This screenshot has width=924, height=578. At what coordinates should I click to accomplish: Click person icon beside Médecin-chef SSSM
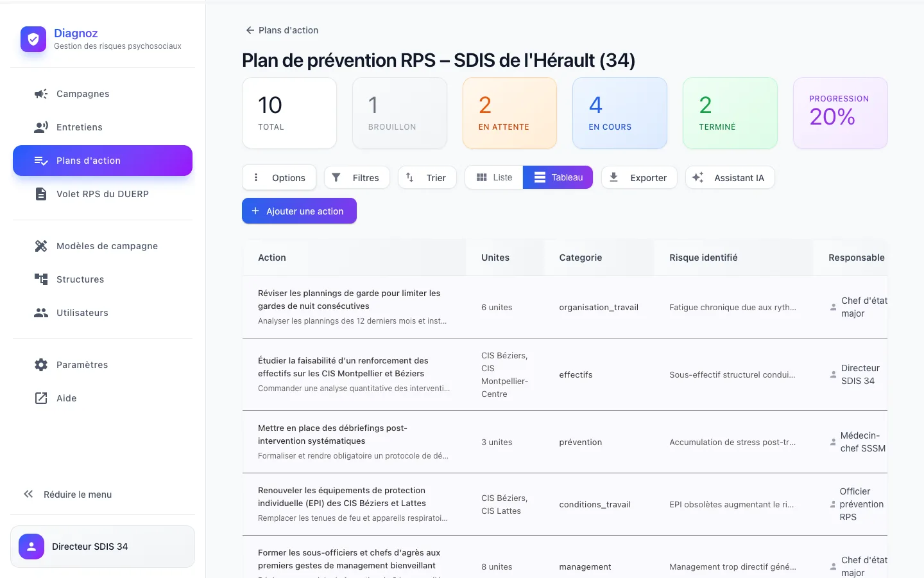click(x=833, y=442)
